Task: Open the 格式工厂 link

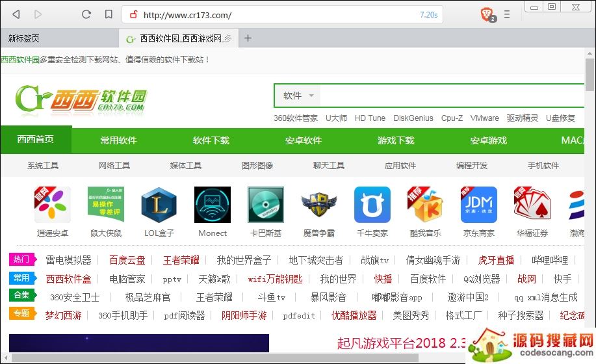Action: pos(463,315)
